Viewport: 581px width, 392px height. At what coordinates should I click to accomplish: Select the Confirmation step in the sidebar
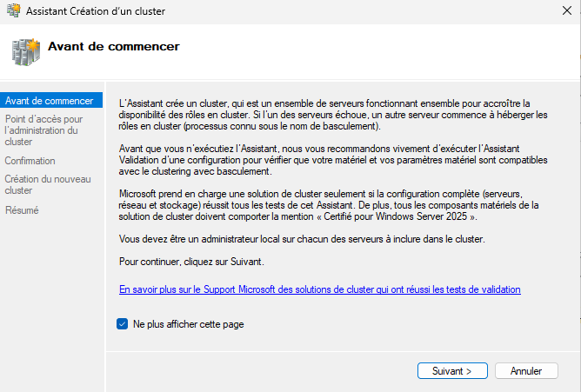point(30,161)
